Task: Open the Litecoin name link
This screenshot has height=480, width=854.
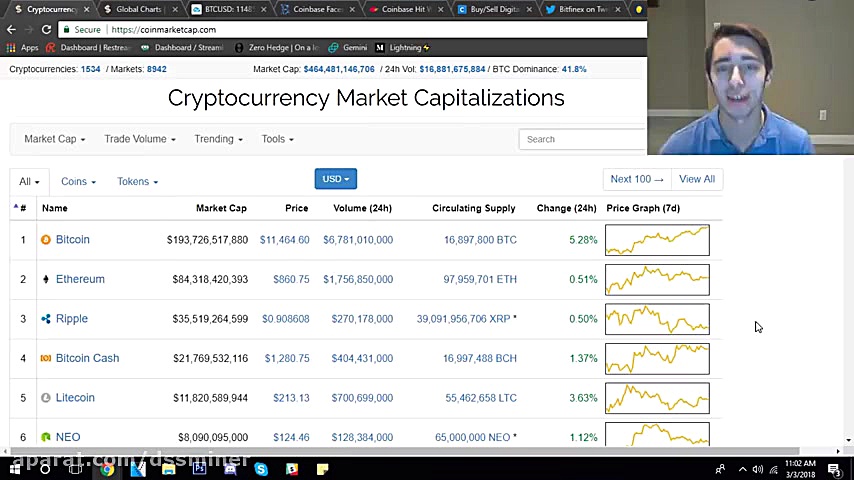Action: tap(75, 398)
